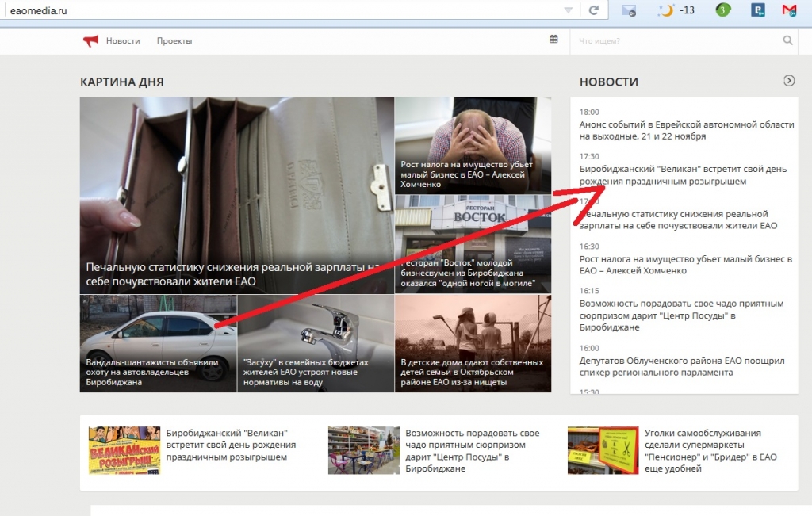Open the 18:00 weekend events announcement news link
This screenshot has width=812, height=516.
click(x=686, y=131)
